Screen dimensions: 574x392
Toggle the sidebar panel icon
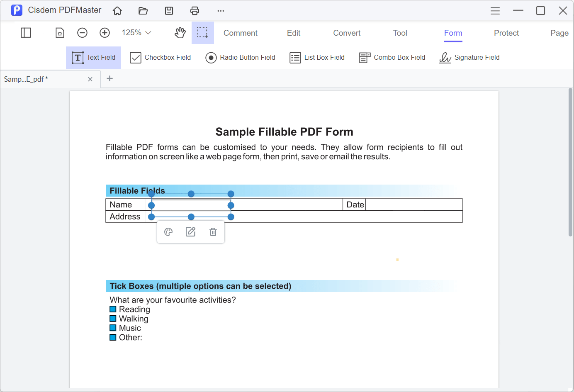[x=26, y=33]
